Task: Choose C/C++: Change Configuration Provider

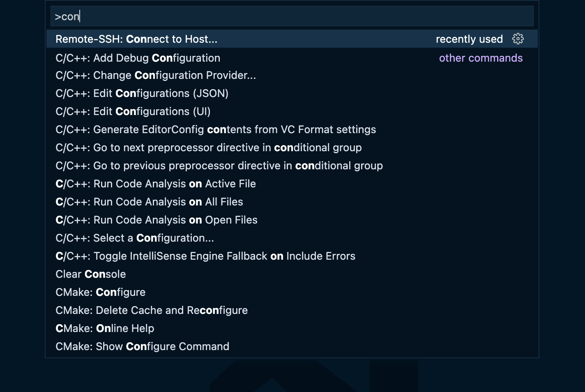Action: [292, 75]
